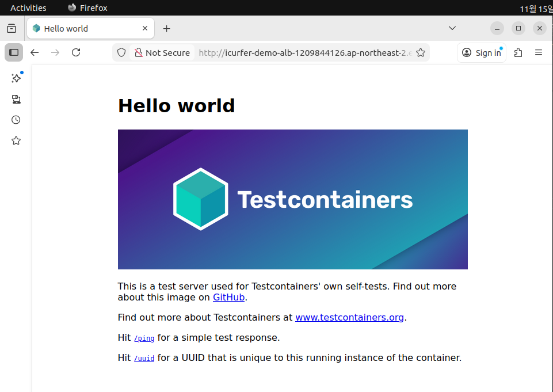Show synced tabs in the sidebar
Image resolution: width=553 pixels, height=392 pixels.
(x=16, y=99)
